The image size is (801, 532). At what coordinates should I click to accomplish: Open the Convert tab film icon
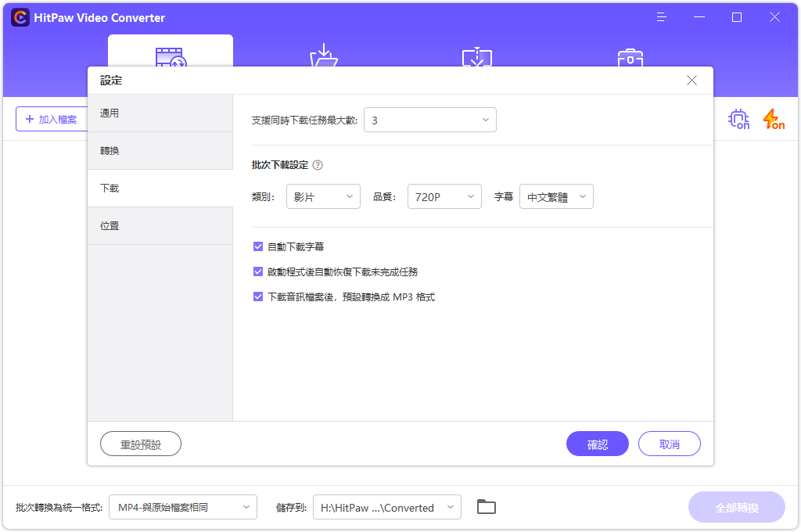point(171,57)
